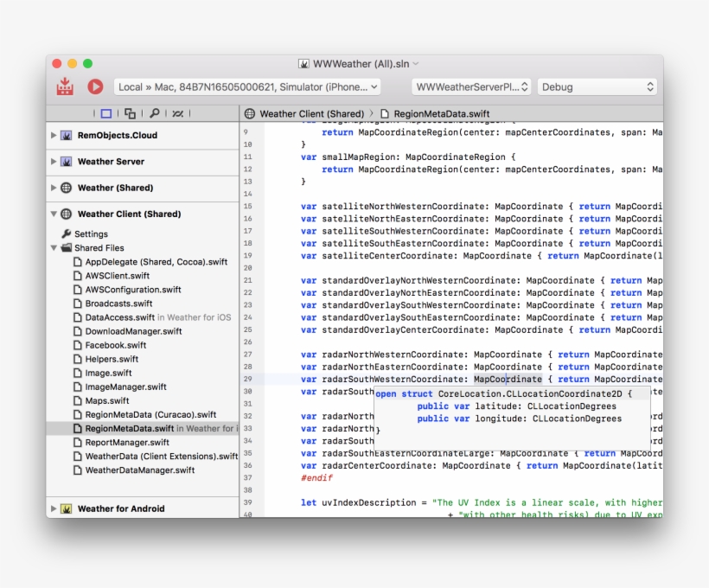Open AWSConfiguration.swift file

point(133,290)
